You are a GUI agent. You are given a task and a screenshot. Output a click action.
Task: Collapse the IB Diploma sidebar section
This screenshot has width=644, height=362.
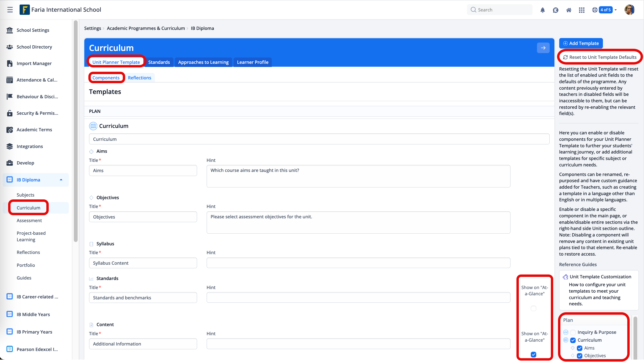tap(61, 180)
